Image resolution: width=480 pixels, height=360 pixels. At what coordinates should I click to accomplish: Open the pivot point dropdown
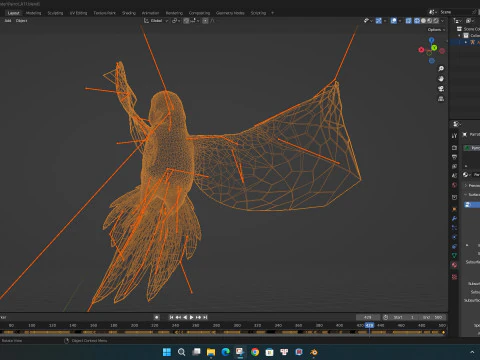176,21
